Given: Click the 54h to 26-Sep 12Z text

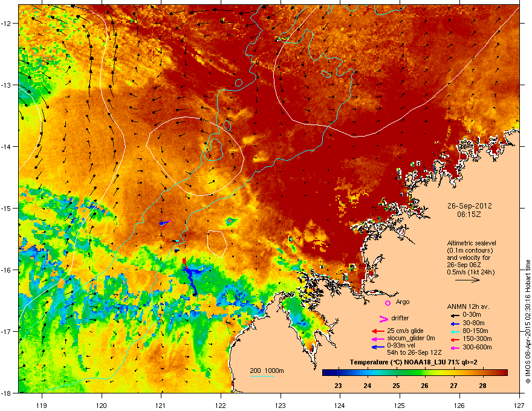Looking at the screenshot, I should pyautogui.click(x=414, y=352).
